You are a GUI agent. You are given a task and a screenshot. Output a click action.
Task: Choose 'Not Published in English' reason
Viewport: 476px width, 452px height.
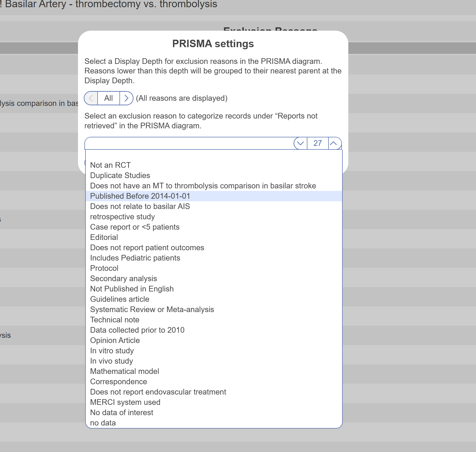point(132,289)
